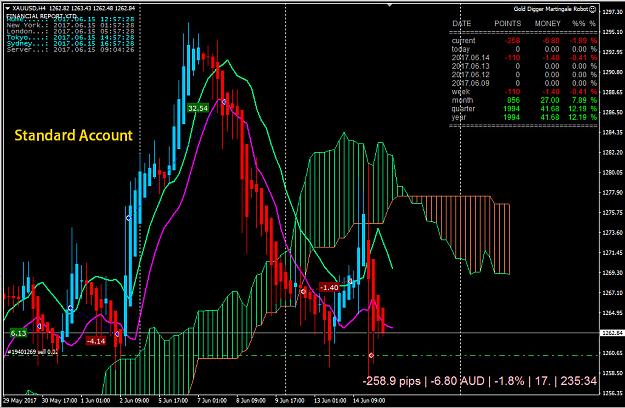The image size is (625, 408).
Task: Select the MONEY column header
Action: (547, 24)
